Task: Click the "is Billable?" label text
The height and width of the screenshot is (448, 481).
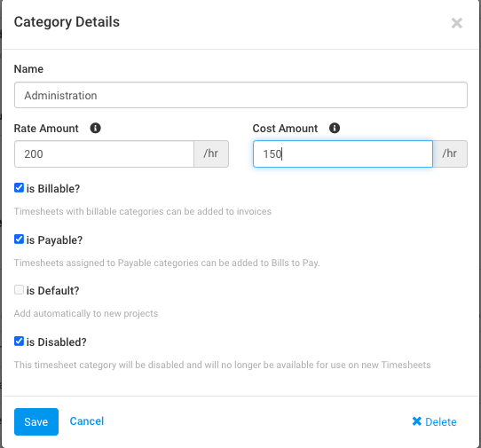Action: tap(53, 189)
